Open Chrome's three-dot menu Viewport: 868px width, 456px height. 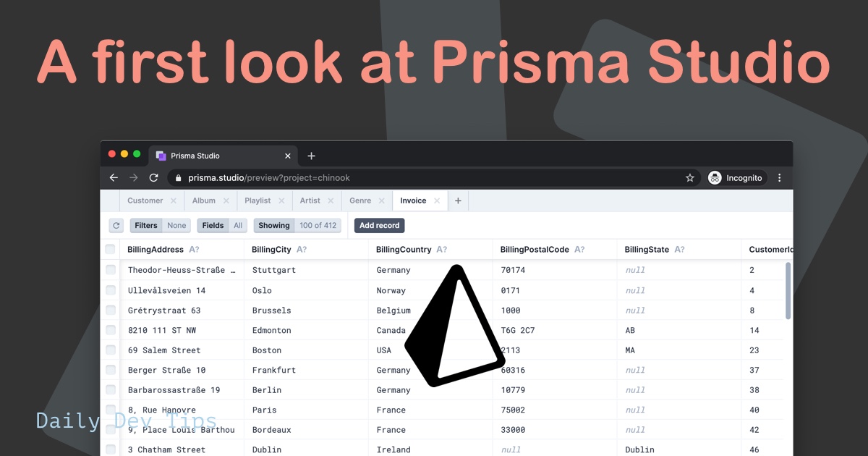[x=779, y=178]
